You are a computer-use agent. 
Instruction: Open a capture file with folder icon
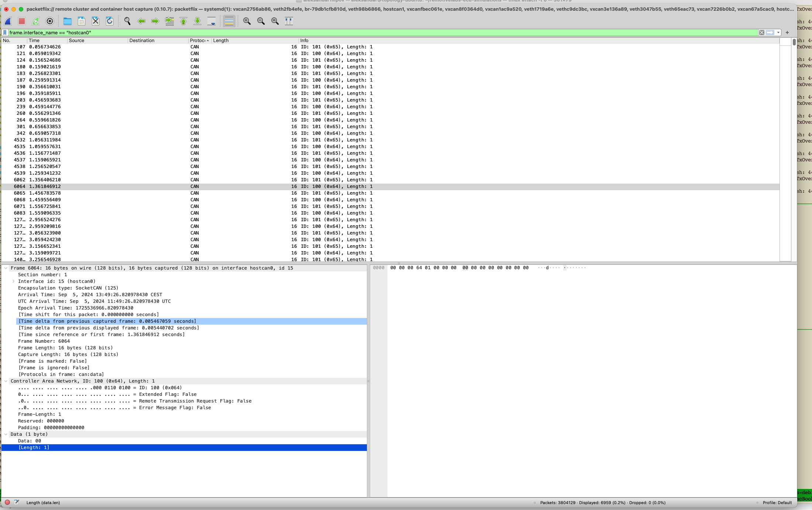tap(68, 21)
